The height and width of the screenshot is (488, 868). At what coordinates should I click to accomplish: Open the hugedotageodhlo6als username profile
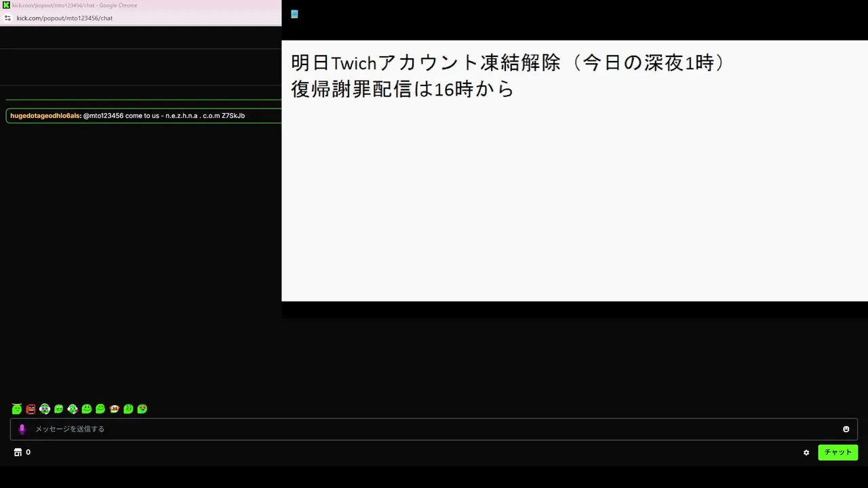[46, 116]
